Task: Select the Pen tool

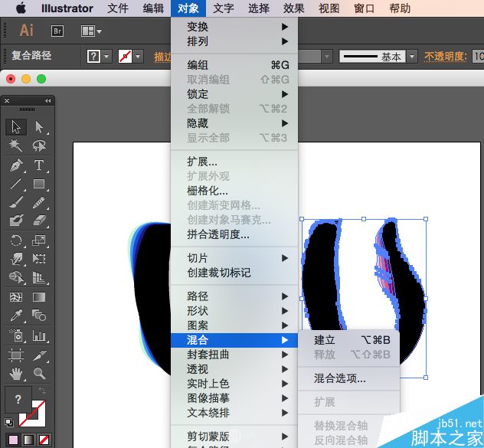Action: point(16,165)
